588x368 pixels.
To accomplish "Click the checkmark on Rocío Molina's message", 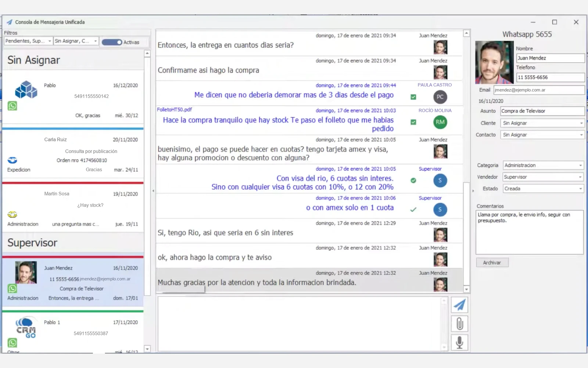I will [x=413, y=122].
